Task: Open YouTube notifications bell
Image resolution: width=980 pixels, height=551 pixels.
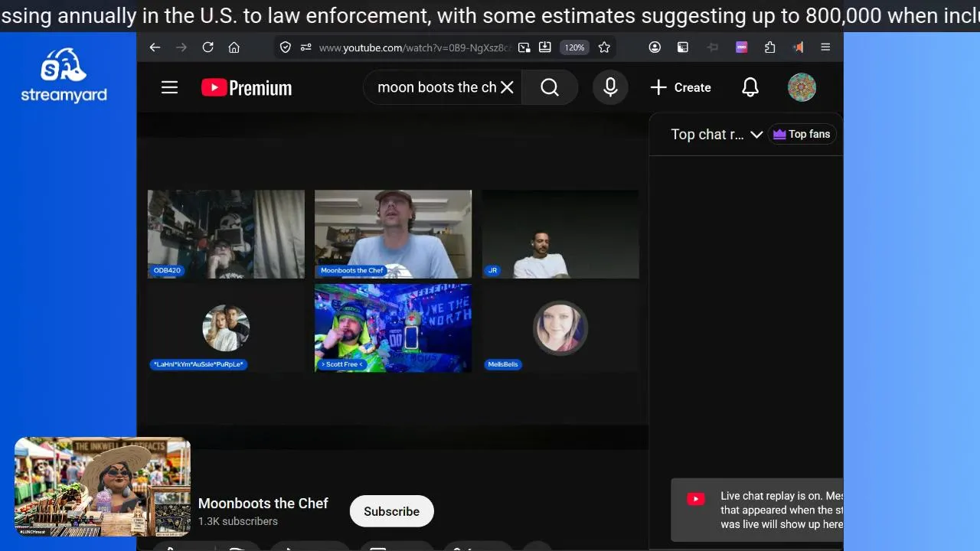Action: 750,87
